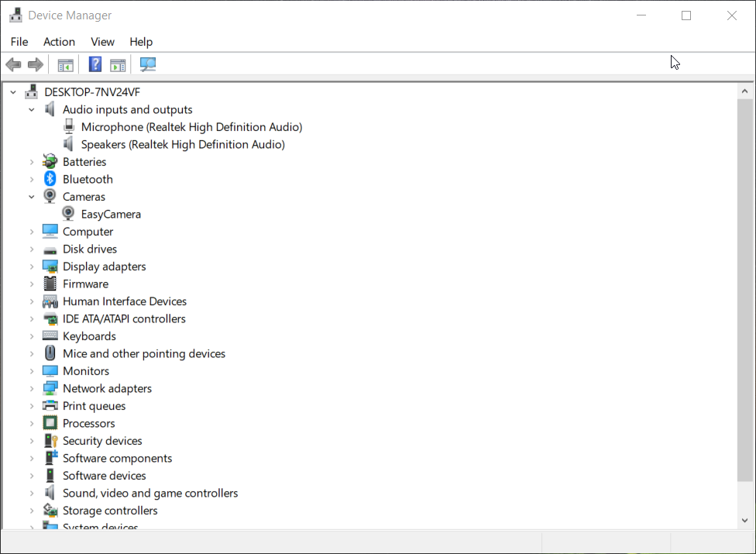The image size is (756, 554).
Task: Click the Software components icon
Action: tap(50, 458)
